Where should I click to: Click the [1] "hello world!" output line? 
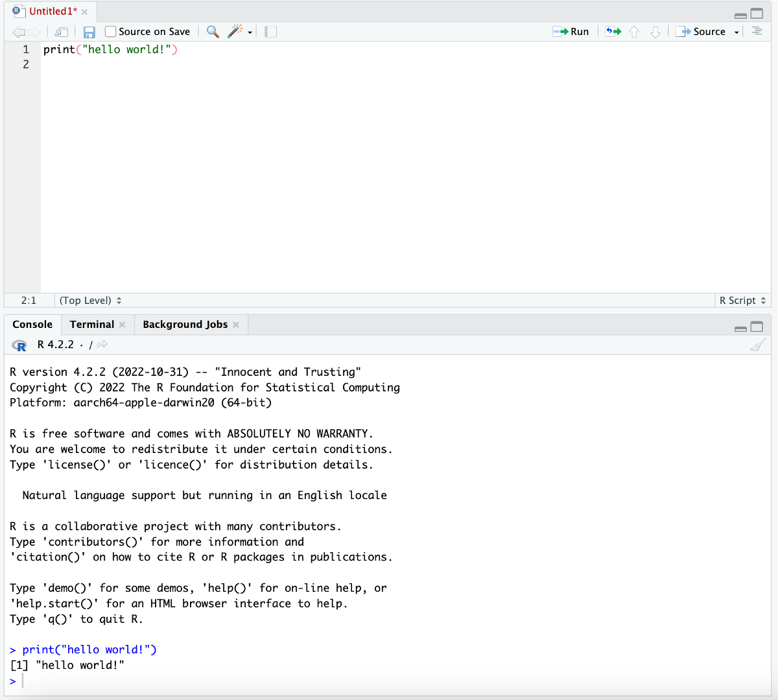pos(67,665)
